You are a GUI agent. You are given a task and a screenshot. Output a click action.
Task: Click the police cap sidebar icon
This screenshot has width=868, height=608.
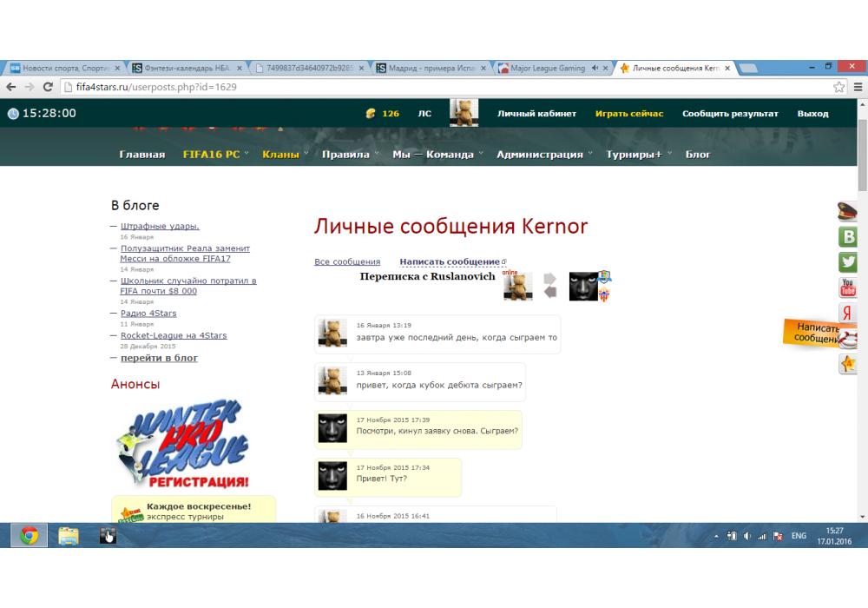tap(847, 211)
